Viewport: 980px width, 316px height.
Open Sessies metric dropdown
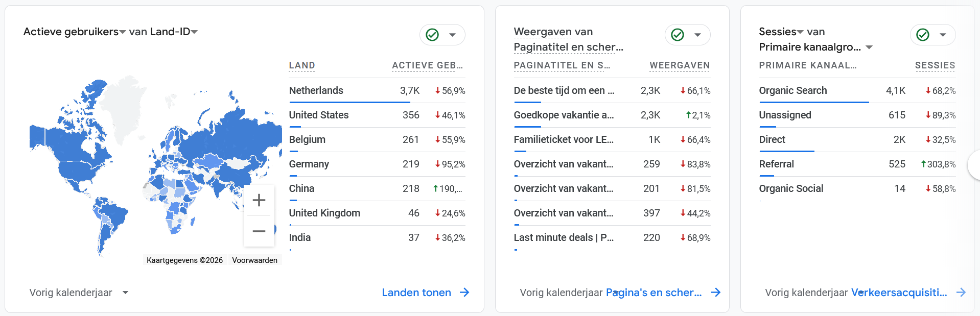[800, 32]
